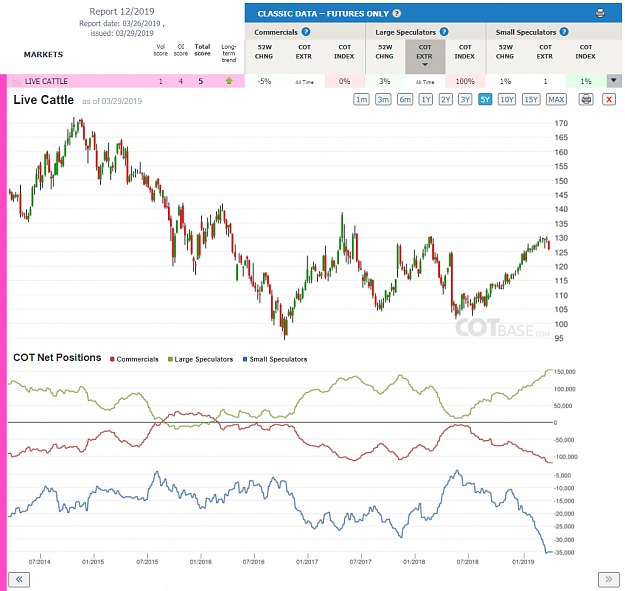Open help icon next to Commercials
This screenshot has height=591, width=625.
point(306,32)
